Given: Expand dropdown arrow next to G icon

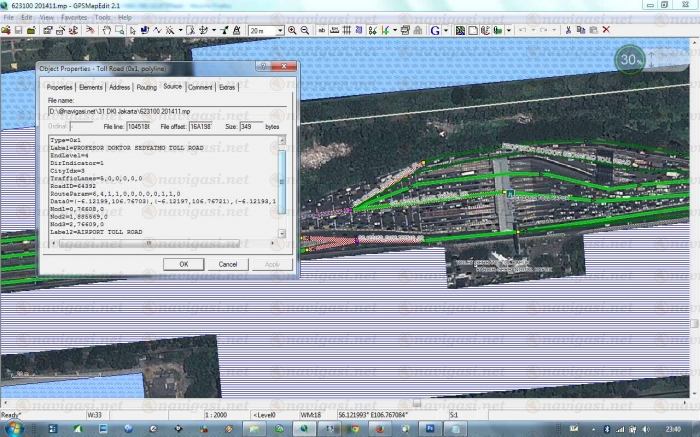Looking at the screenshot, I should (x=446, y=31).
